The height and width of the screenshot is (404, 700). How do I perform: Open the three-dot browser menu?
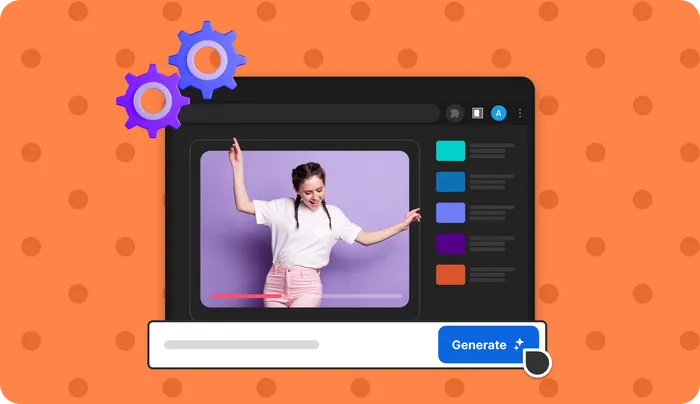pos(520,113)
